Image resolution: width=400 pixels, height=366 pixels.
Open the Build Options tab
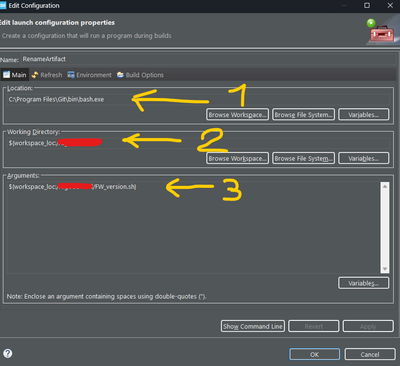tap(140, 75)
